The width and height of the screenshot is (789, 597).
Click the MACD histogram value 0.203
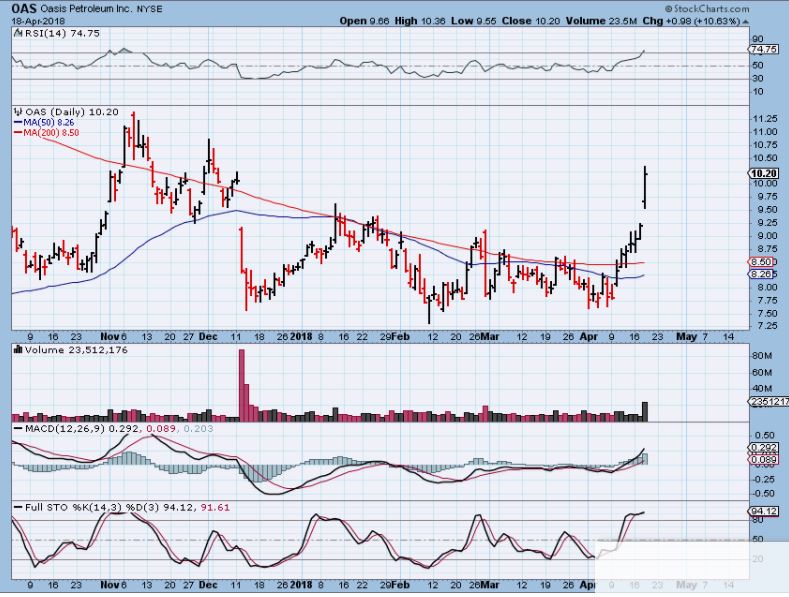pos(198,428)
